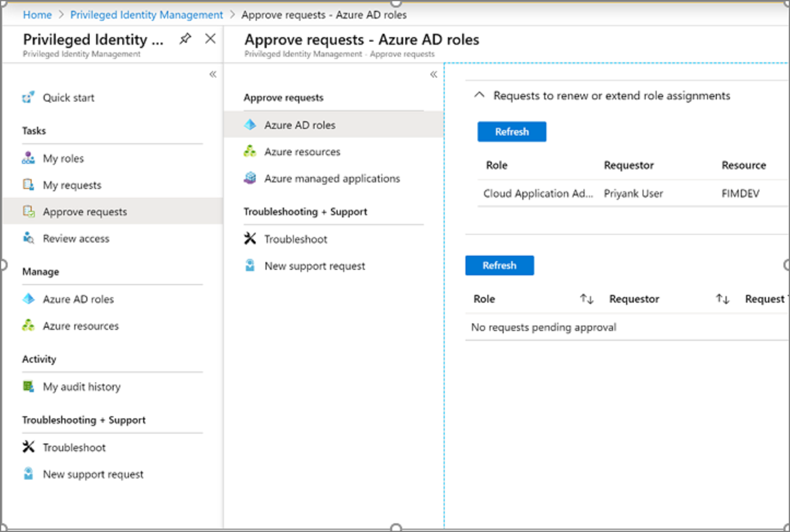This screenshot has height=532, width=790.
Task: Sort by Requestor column arrows
Action: point(723,299)
